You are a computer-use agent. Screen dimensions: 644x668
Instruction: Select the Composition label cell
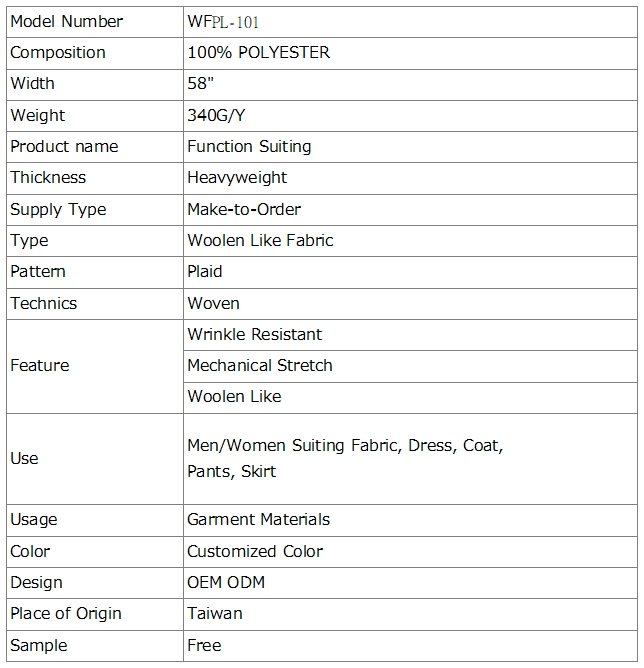coord(95,53)
